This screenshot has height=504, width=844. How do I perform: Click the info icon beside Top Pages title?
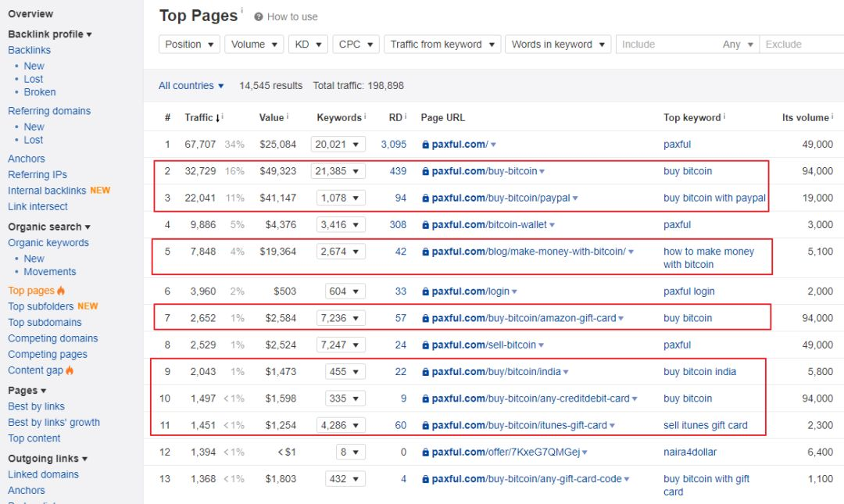[x=241, y=10]
